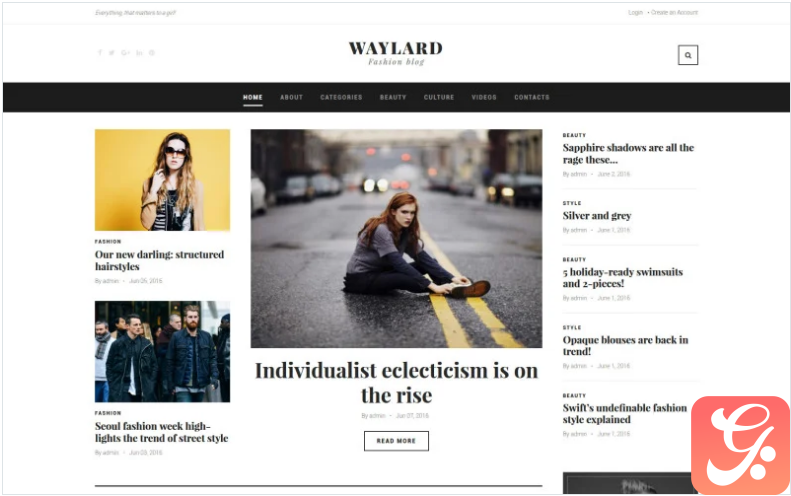
Task: Open the LinkedIn social icon
Action: pyautogui.click(x=139, y=52)
